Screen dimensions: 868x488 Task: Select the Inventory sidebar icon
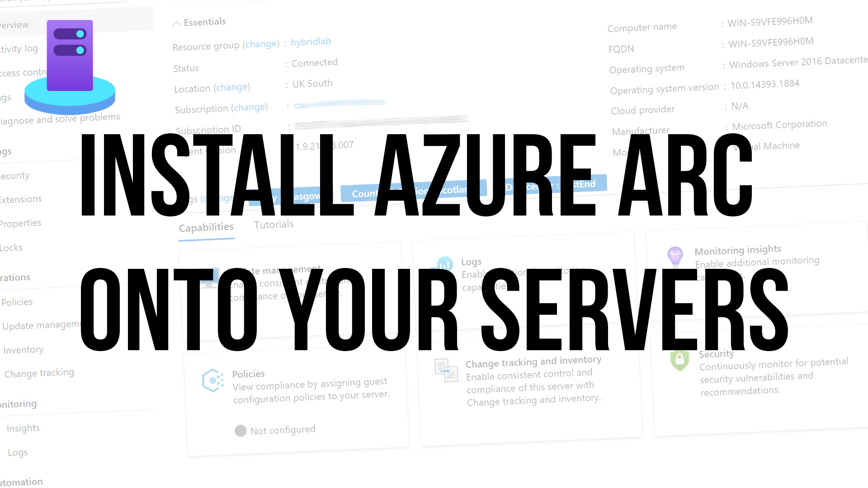point(23,349)
